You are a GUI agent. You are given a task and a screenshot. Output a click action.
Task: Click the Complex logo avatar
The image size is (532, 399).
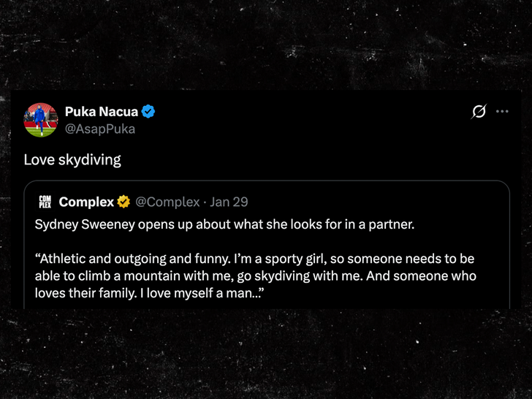(45, 202)
